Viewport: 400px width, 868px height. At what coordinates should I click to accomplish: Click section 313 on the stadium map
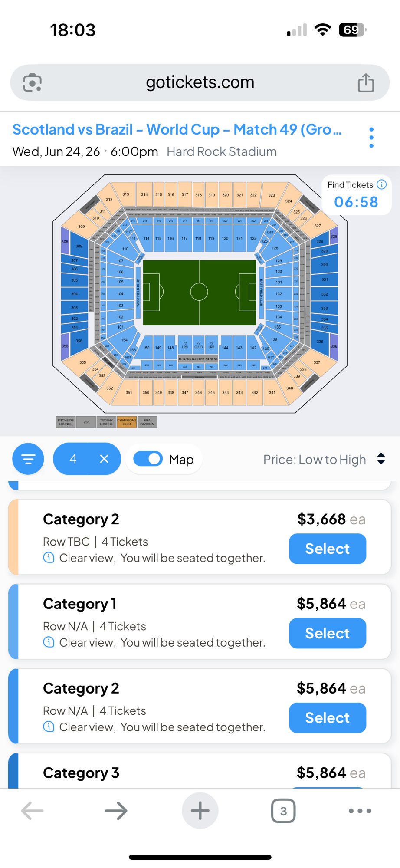[125, 194]
